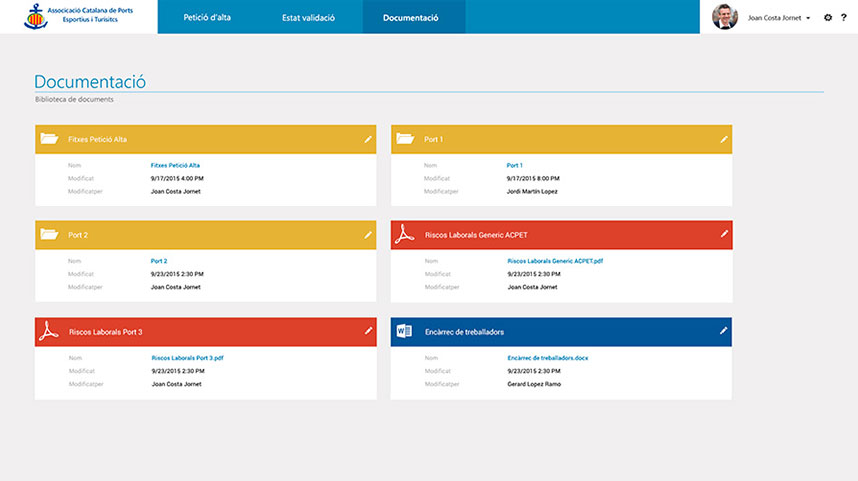858x481 pixels.
Task: Click the help question mark icon
Action: pyautogui.click(x=844, y=18)
